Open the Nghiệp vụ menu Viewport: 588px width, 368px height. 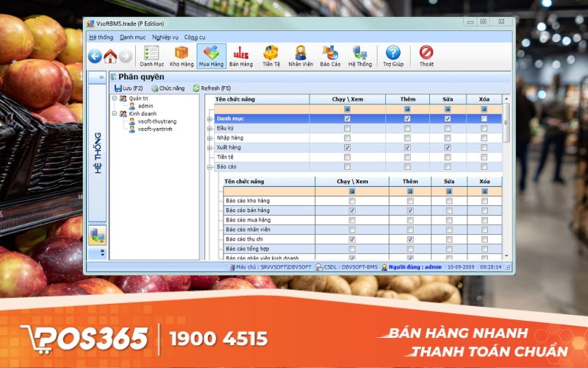pos(165,38)
